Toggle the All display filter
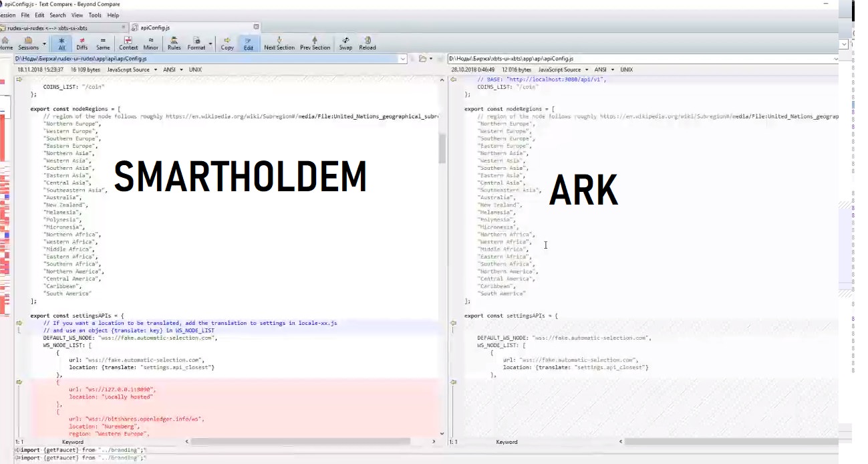868x464 pixels. point(62,43)
